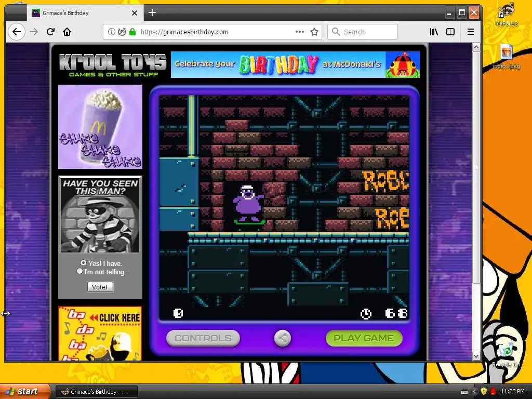Open the browser hamburger menu

[x=471, y=32]
